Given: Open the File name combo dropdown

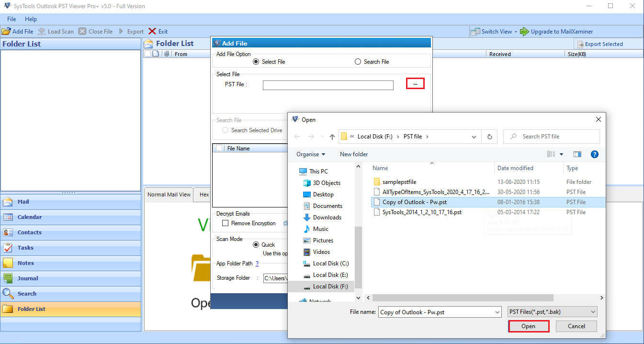Looking at the screenshot, I should click(x=497, y=312).
